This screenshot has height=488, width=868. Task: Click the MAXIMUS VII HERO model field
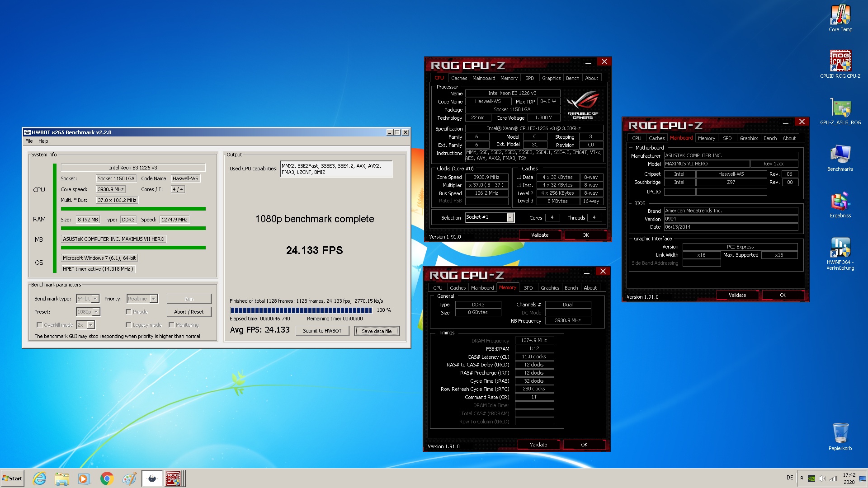point(707,164)
